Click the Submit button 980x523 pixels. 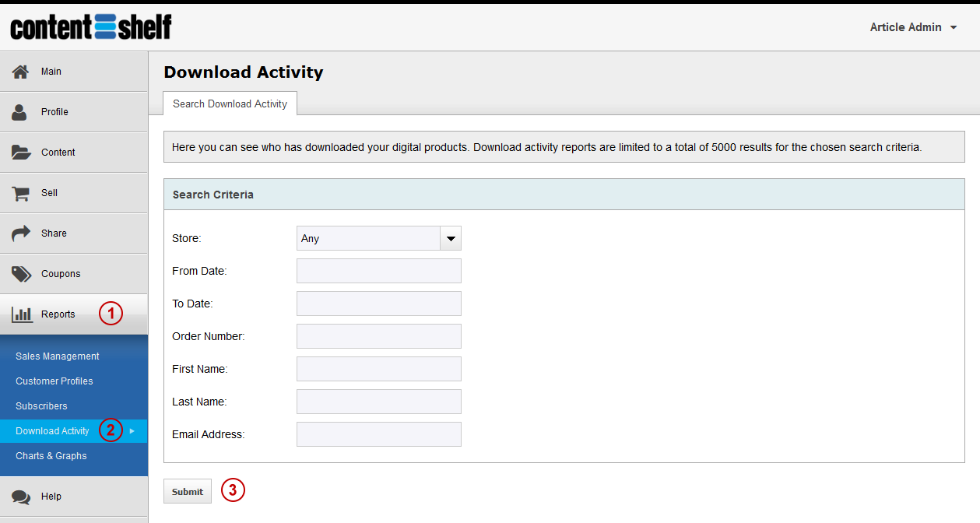[x=188, y=491]
